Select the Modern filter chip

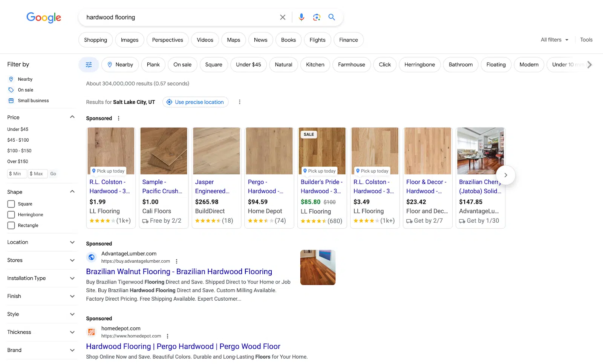(529, 65)
